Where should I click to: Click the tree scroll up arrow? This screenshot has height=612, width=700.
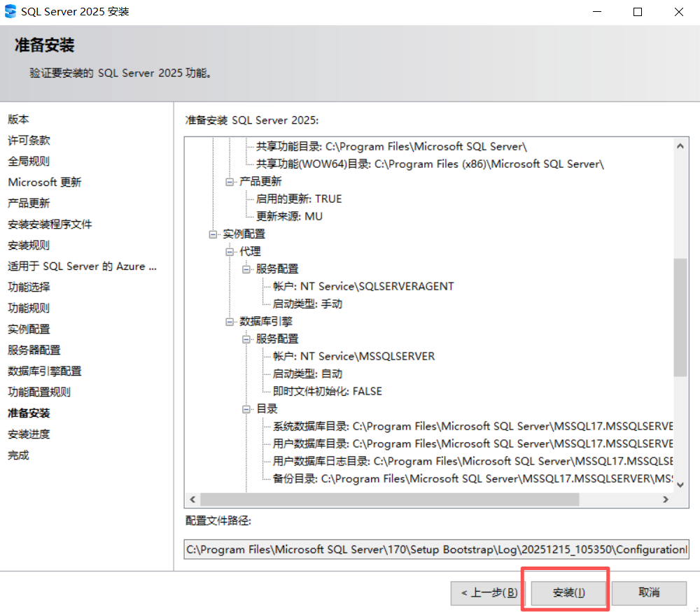pos(680,146)
